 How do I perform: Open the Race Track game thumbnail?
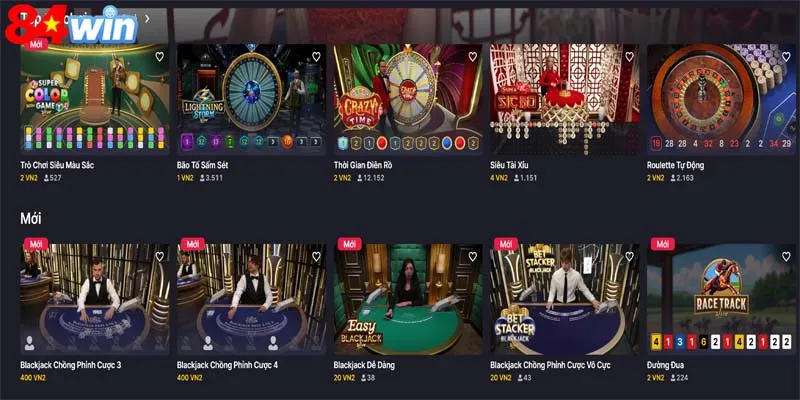coord(721,299)
